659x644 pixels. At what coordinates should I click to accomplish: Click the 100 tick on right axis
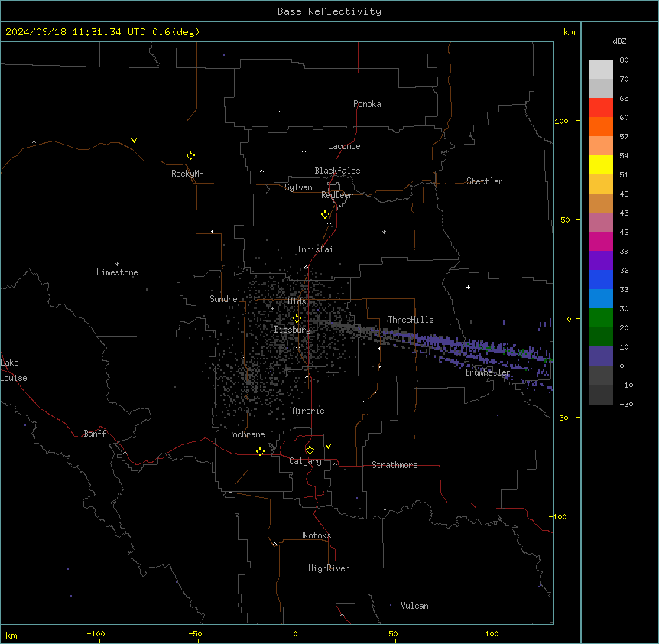pyautogui.click(x=561, y=121)
